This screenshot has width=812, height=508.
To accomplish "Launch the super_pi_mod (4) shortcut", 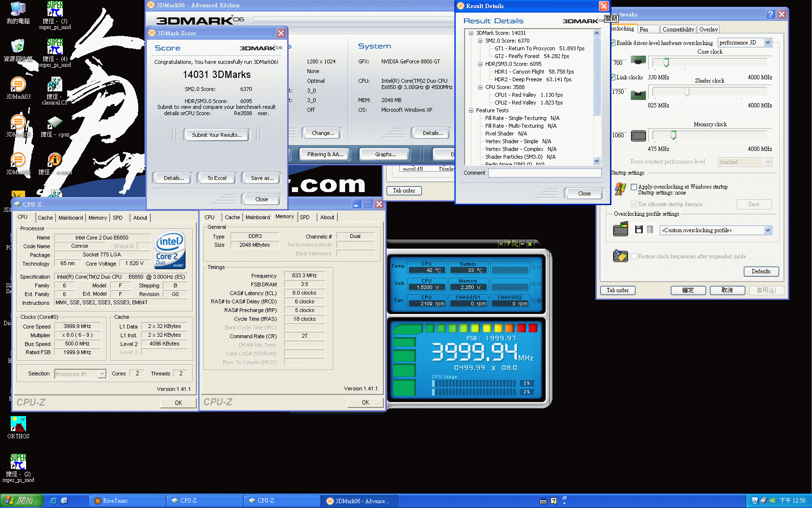I will point(55,53).
